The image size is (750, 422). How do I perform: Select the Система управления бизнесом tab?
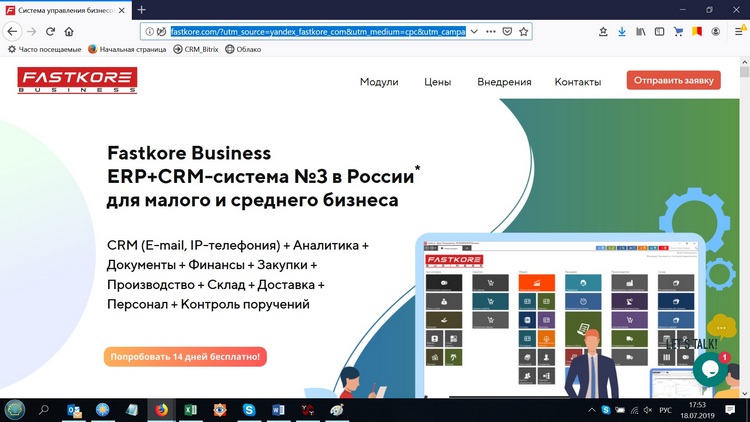(x=66, y=10)
